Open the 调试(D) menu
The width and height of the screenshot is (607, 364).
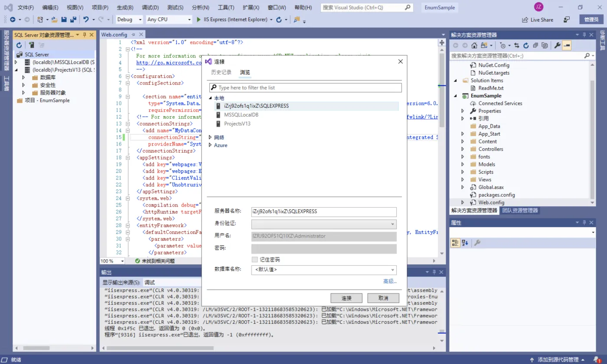pos(150,7)
